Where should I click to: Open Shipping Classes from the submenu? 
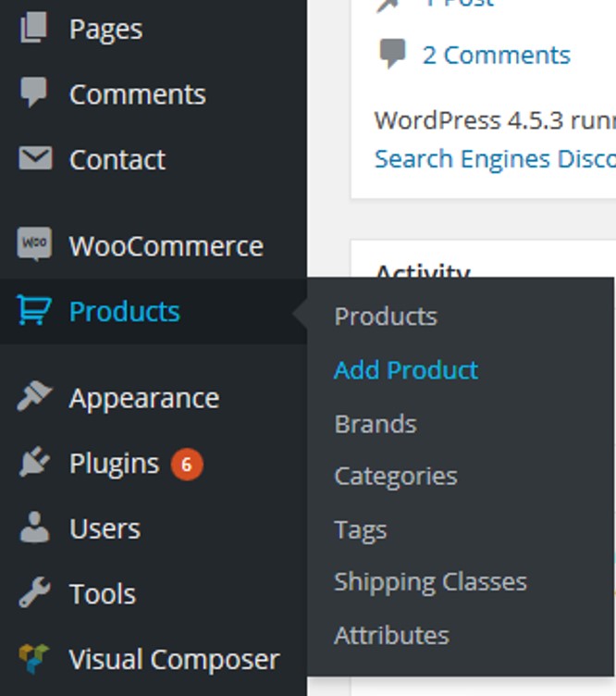pos(430,582)
